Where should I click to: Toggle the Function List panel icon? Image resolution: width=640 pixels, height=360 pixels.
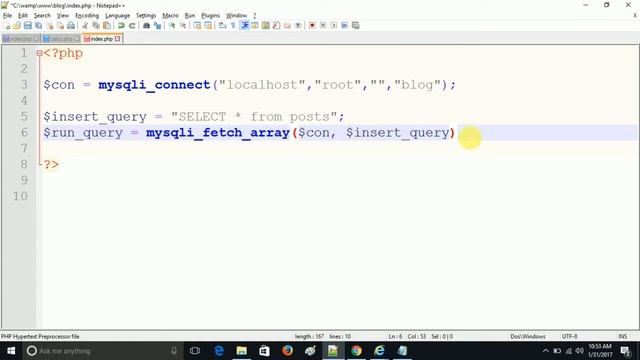pyautogui.click(x=276, y=26)
